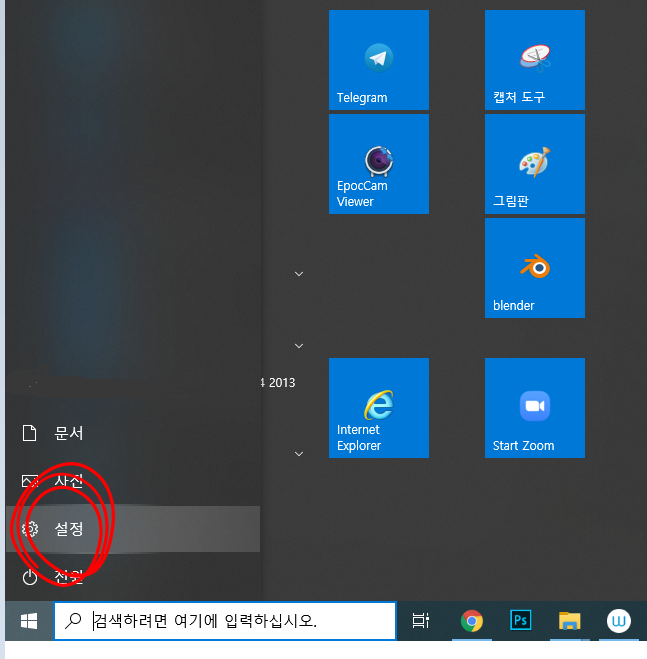This screenshot has width=647, height=659.
Task: Launch the Internet Explorer tile
Action: pos(379,408)
